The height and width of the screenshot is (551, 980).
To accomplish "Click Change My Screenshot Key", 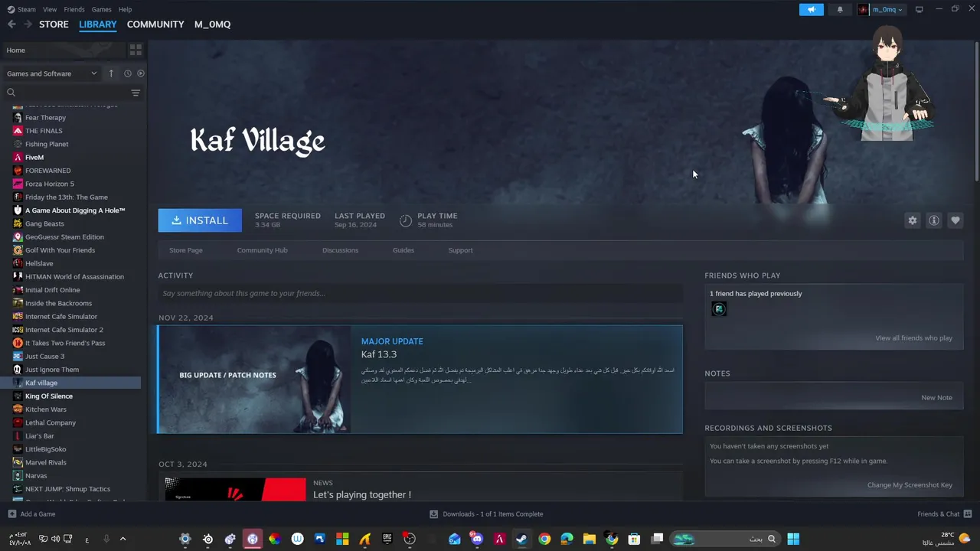I will click(910, 485).
